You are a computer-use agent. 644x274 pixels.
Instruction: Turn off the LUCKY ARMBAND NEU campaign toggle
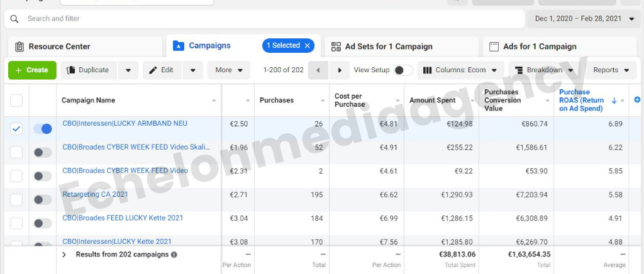(43, 129)
